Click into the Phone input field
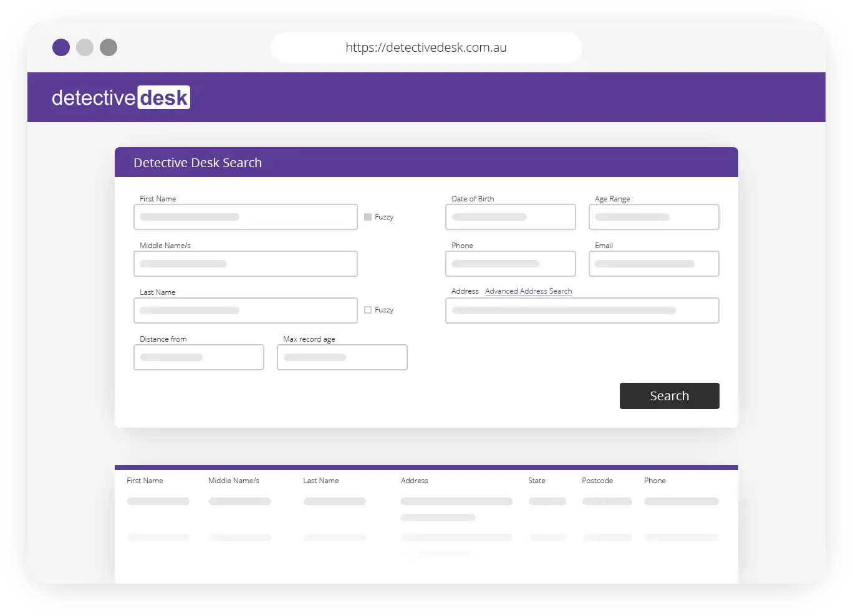 pos(510,264)
